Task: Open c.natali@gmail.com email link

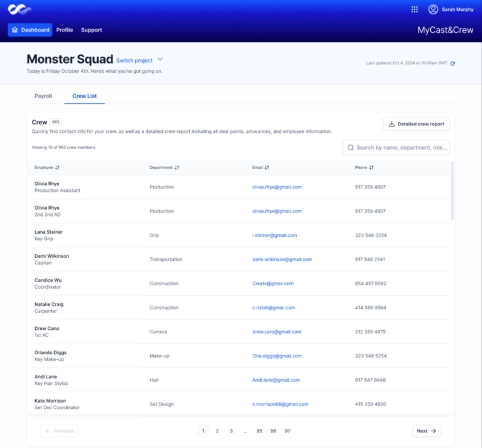Action: [x=273, y=307]
